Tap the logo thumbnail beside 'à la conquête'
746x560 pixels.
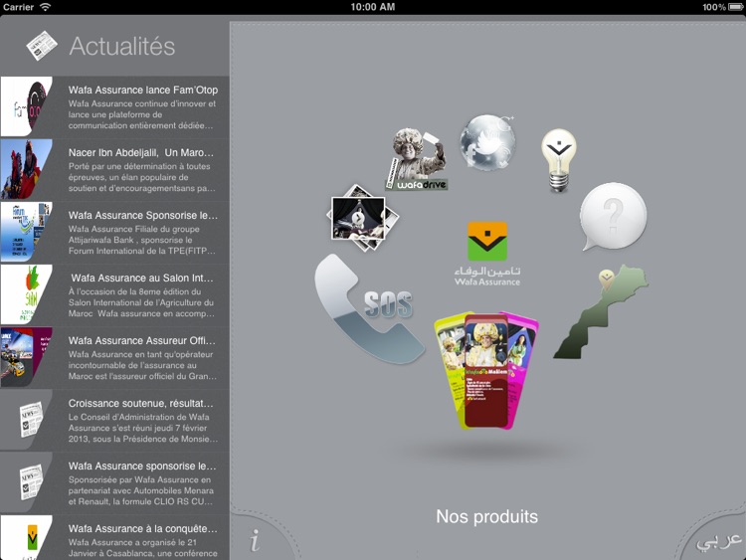[x=26, y=538]
